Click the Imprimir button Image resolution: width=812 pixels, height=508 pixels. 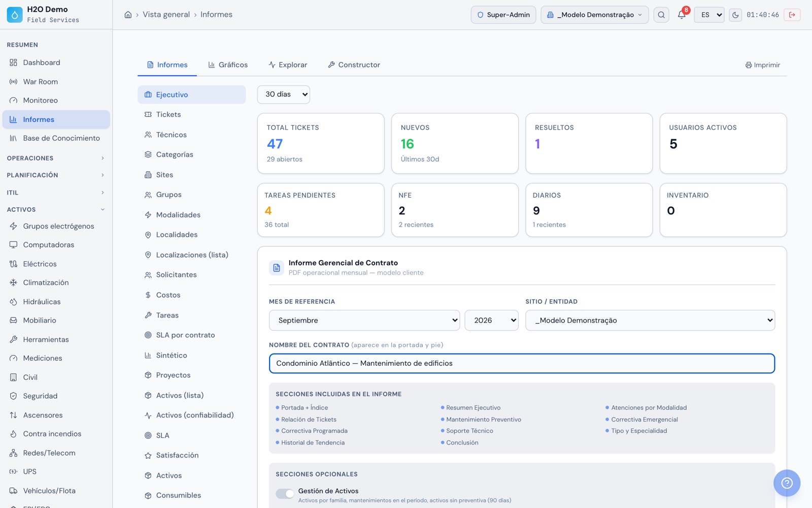click(763, 65)
